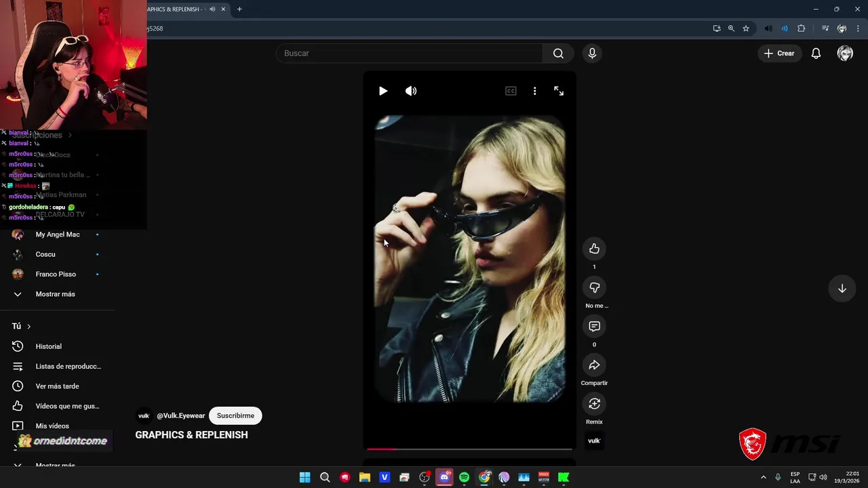
Task: Open Discord from the taskbar
Action: pyautogui.click(x=444, y=477)
